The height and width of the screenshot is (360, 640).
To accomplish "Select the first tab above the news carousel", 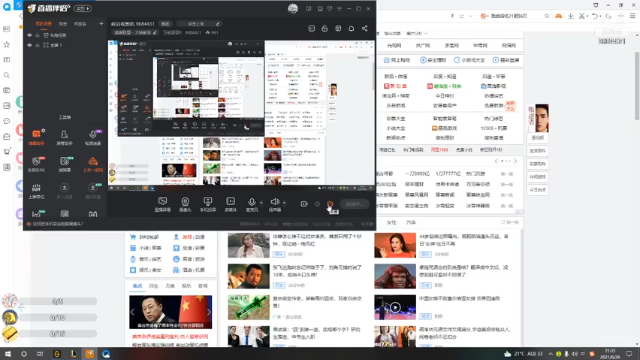I will [138, 286].
